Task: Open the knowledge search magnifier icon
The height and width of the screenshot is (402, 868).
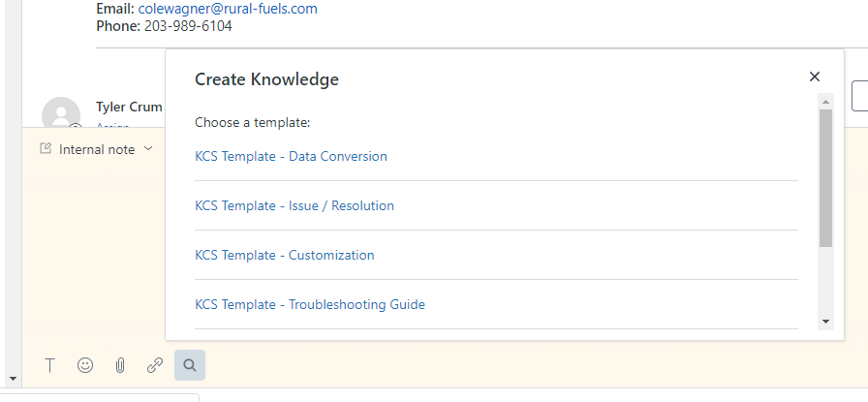Action: (x=190, y=365)
